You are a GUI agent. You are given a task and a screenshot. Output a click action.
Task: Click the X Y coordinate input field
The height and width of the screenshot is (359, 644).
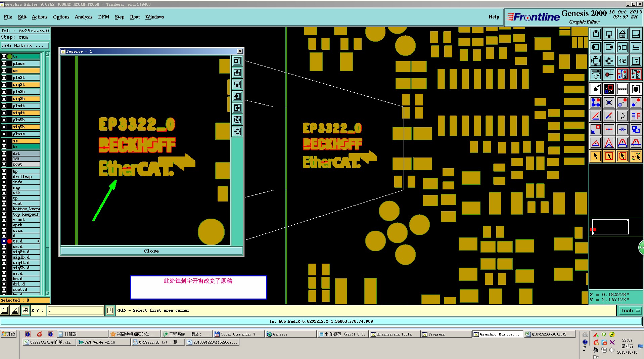[x=76, y=310]
